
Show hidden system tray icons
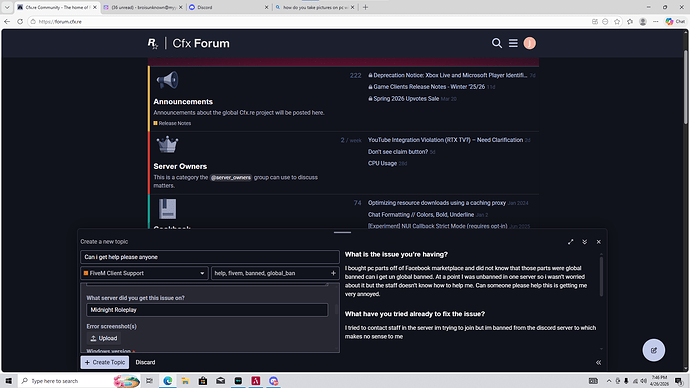point(609,381)
